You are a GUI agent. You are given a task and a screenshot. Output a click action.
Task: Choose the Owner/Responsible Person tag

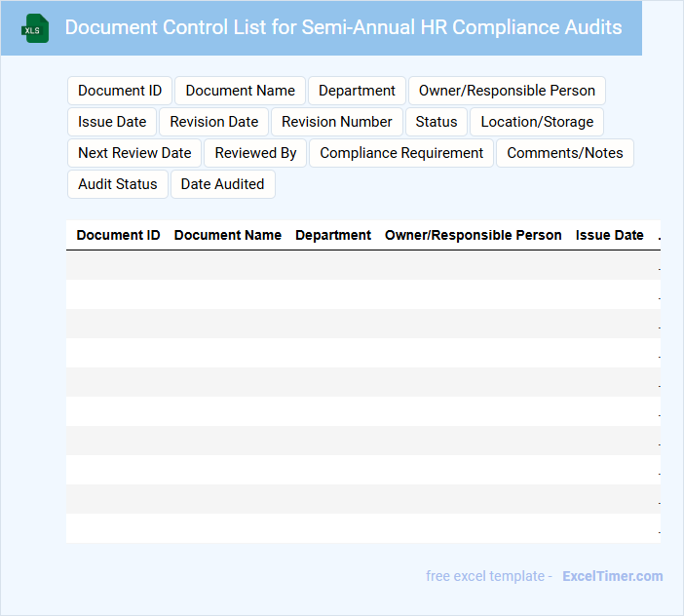click(507, 91)
